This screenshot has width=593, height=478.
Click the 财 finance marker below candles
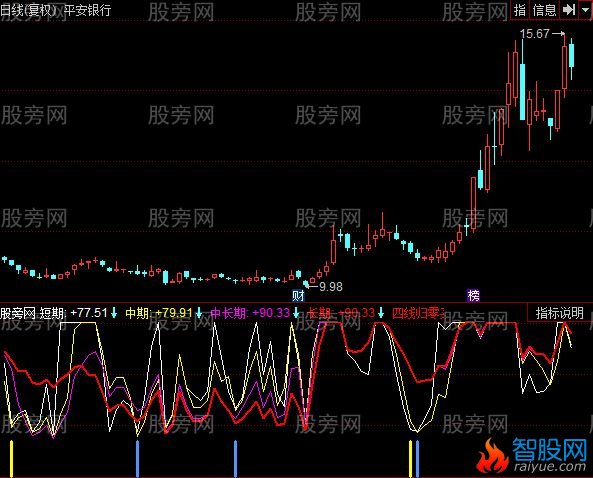[298, 295]
